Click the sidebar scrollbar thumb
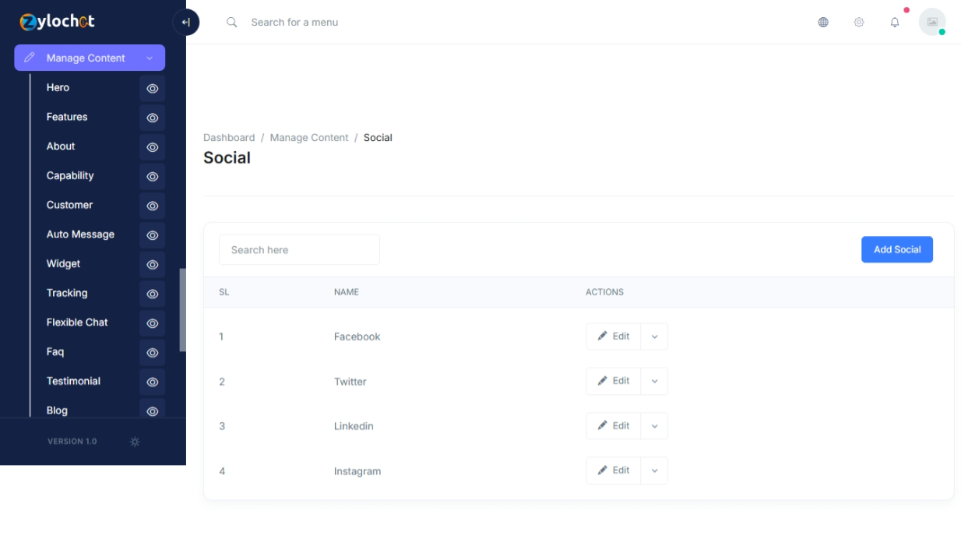This screenshot has width=961, height=560. [183, 310]
